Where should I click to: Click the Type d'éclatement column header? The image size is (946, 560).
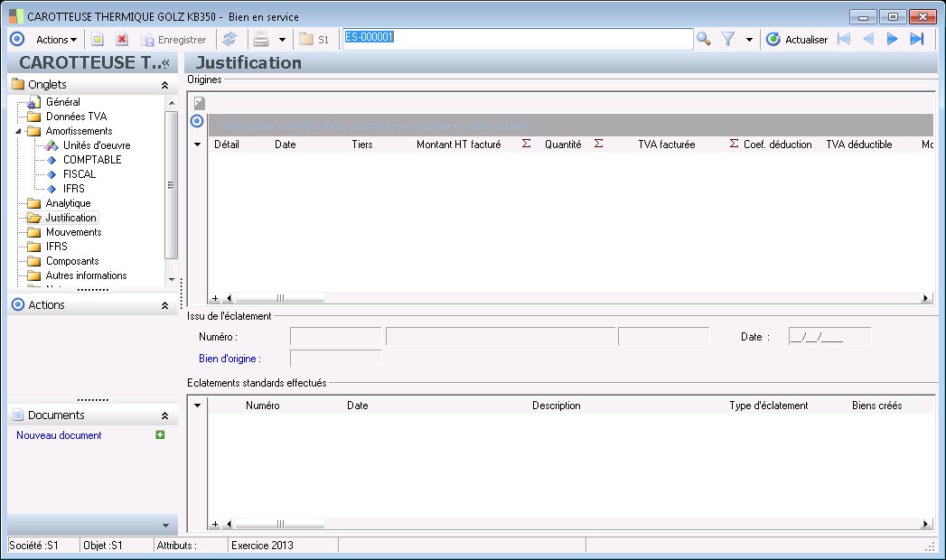click(x=769, y=406)
